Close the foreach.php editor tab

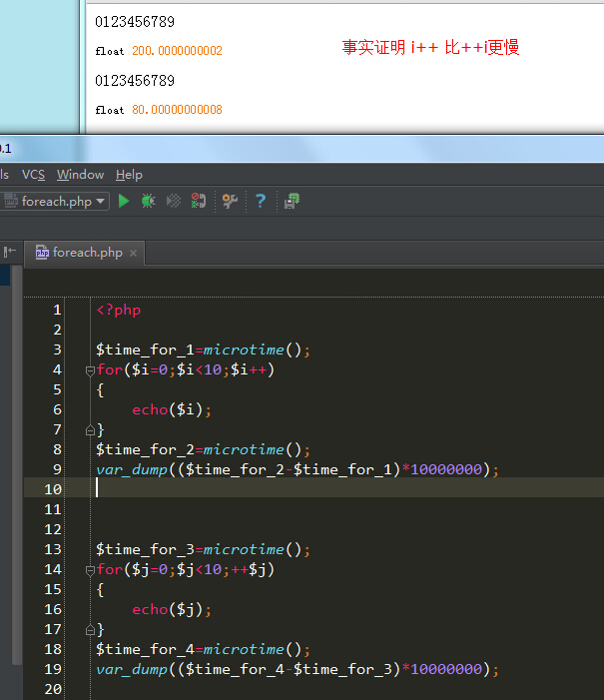[133, 253]
